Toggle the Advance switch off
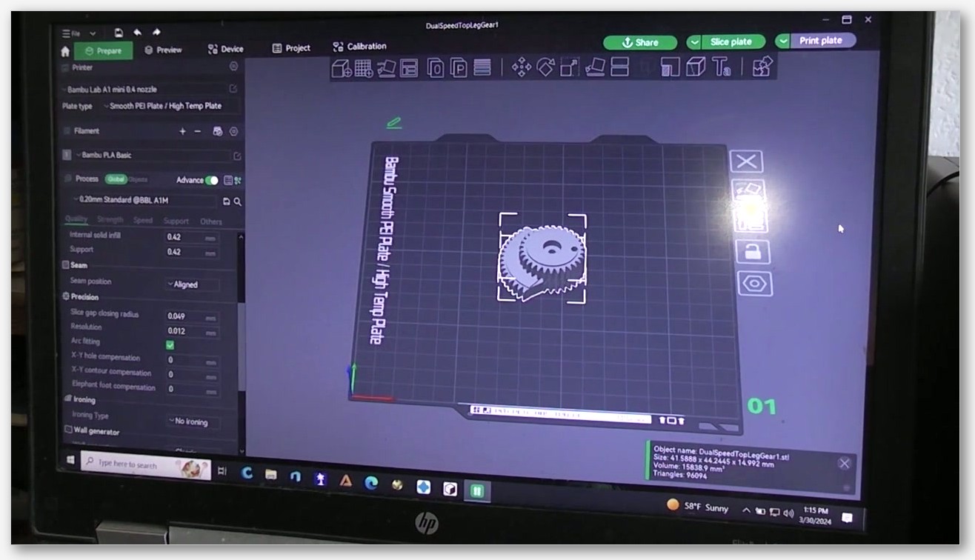This screenshot has height=560, width=975. (x=212, y=180)
